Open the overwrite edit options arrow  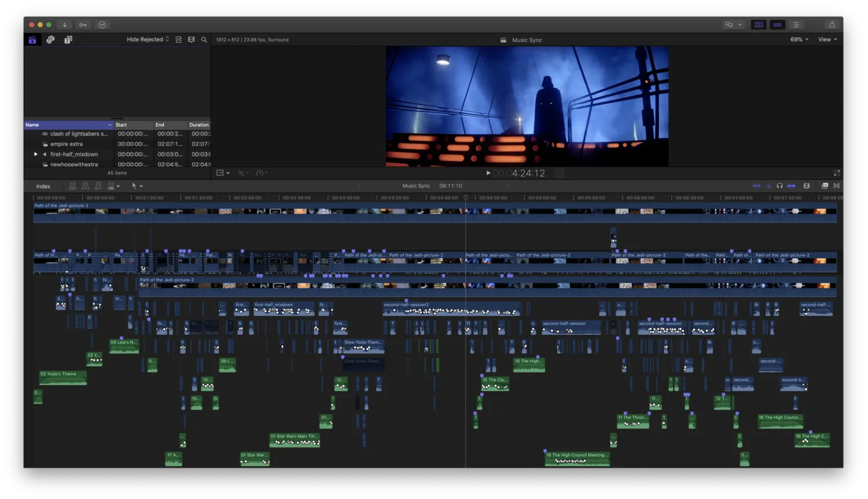(118, 186)
